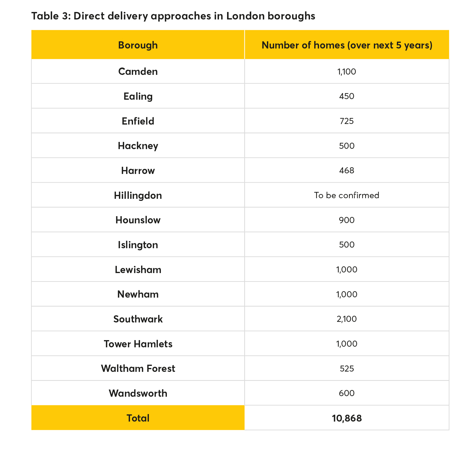Select the Islington borough name

pos(138,245)
